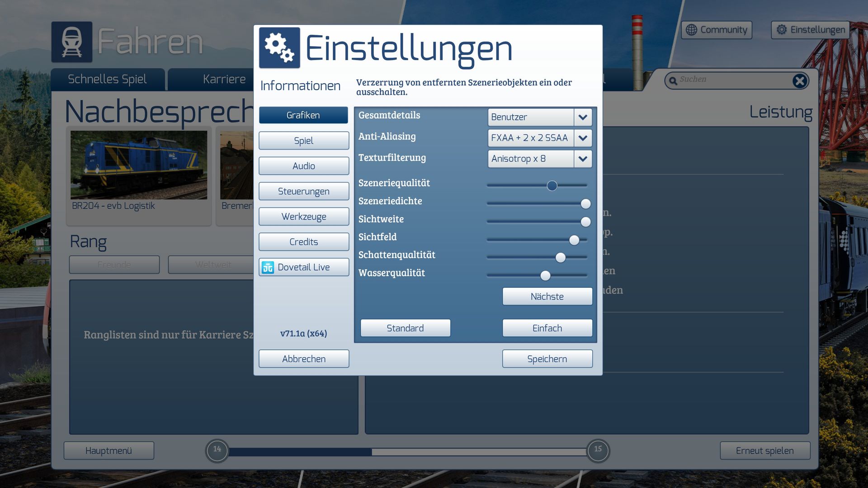Click the level 14 badge on the progress bar
The height and width of the screenshot is (488, 868).
(217, 450)
